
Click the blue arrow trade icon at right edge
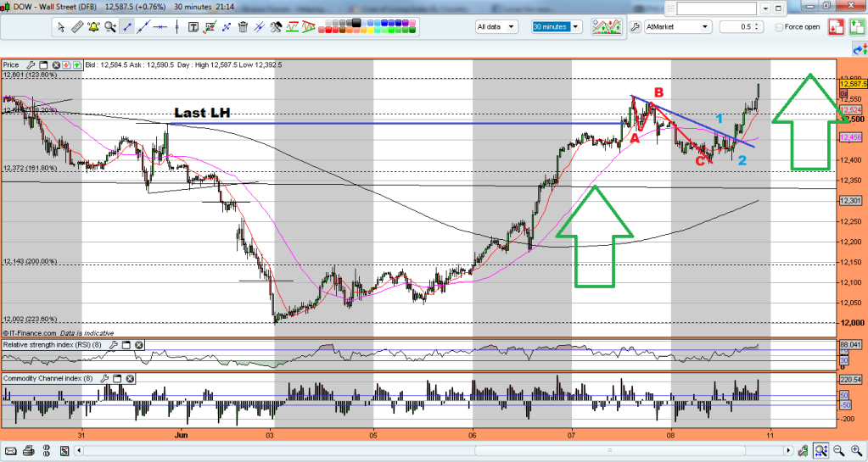point(860,50)
